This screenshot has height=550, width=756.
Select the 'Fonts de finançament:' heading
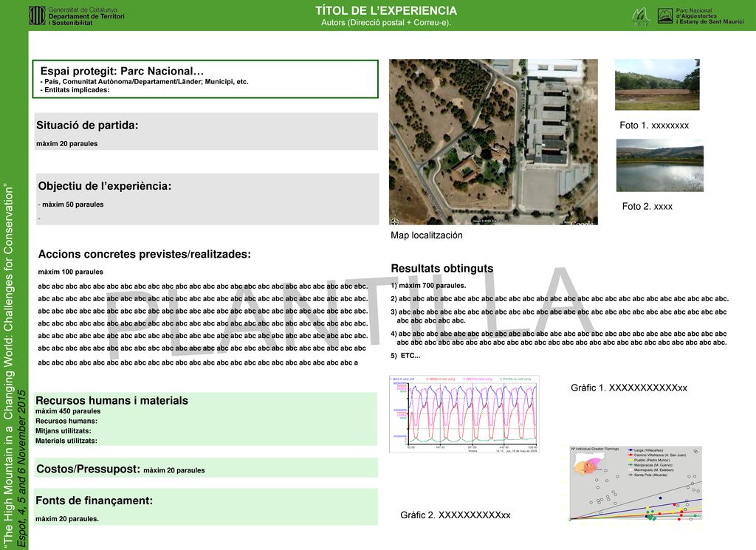tap(94, 501)
